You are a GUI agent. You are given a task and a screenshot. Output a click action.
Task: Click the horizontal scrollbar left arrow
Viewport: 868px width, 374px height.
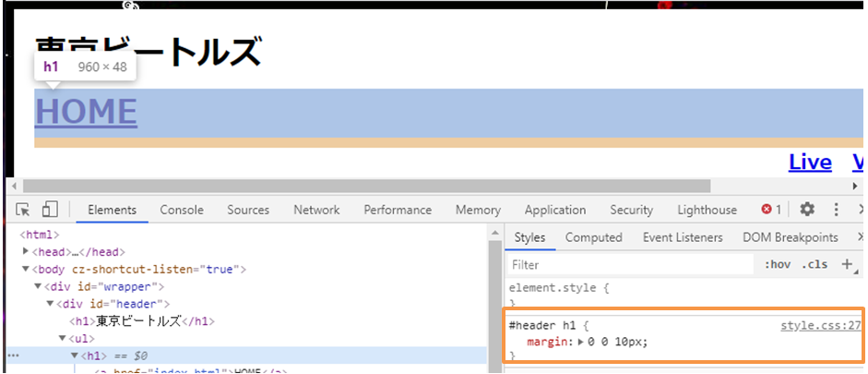coord(13,187)
